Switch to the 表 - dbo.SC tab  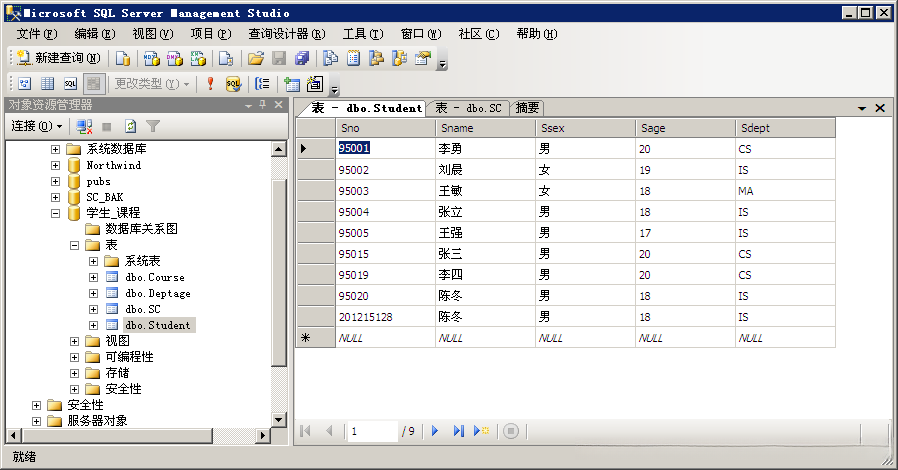coord(468,108)
